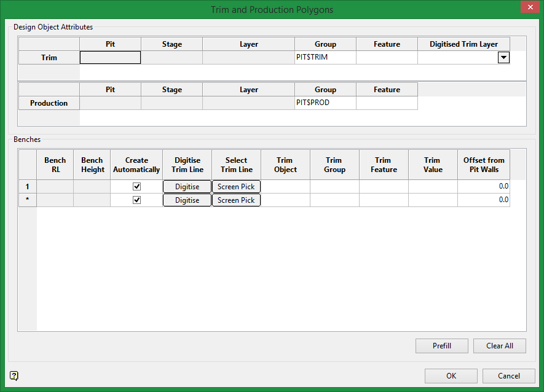The image size is (544, 392).
Task: Click Screen Pick in the asterisk row
Action: tap(236, 200)
